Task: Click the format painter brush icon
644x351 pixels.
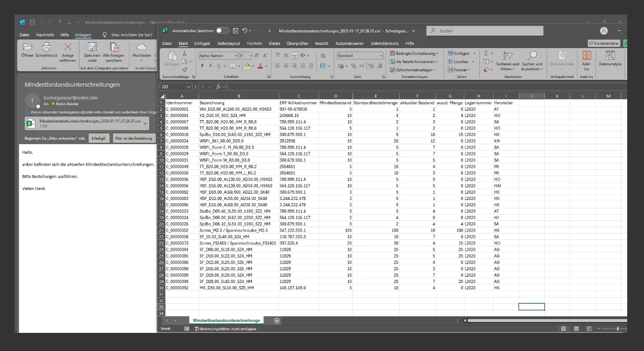Action: click(185, 70)
